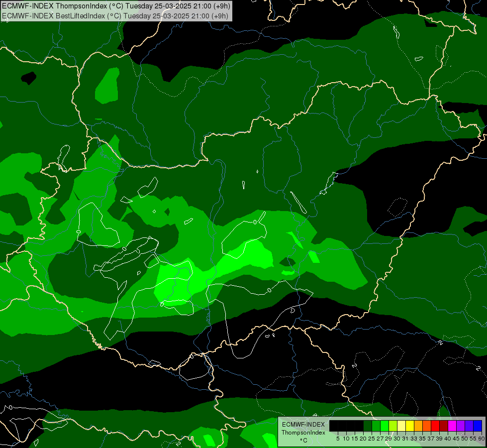
Task: Choose the orange 33–35 legend swatch
Action: point(418,426)
